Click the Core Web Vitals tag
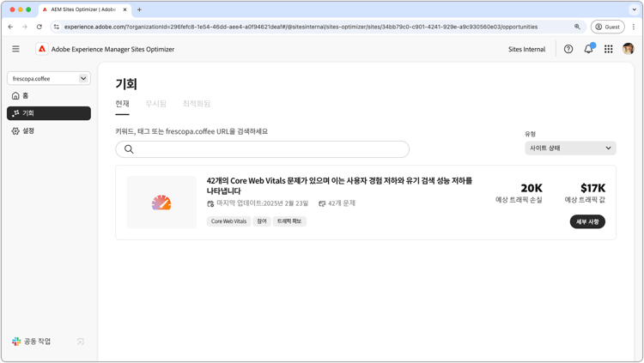 pyautogui.click(x=228, y=221)
